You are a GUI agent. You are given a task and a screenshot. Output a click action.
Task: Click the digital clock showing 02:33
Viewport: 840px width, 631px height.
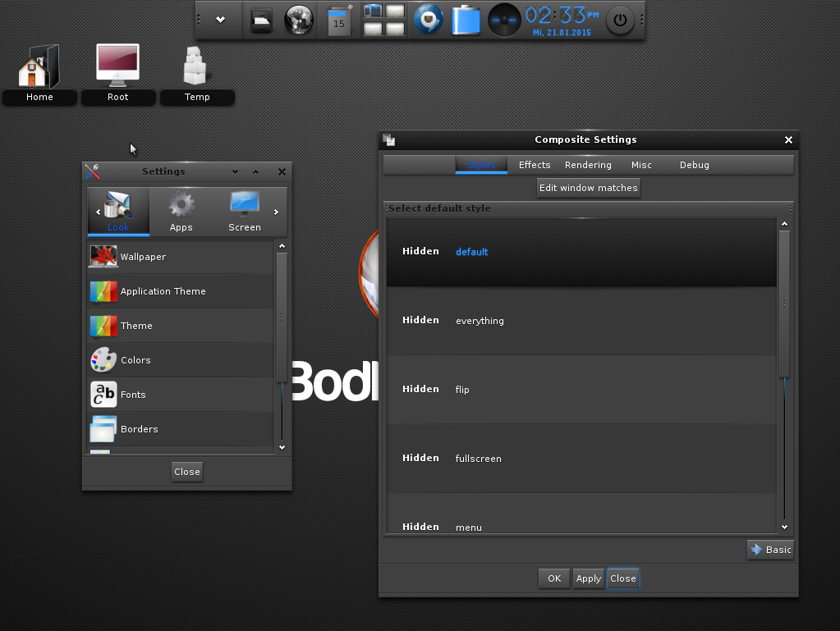[x=562, y=16]
